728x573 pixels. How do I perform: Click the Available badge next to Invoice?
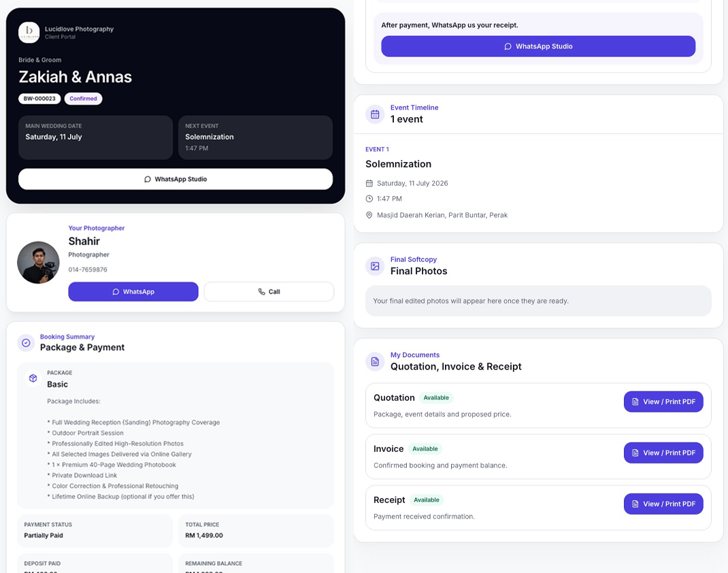425,449
